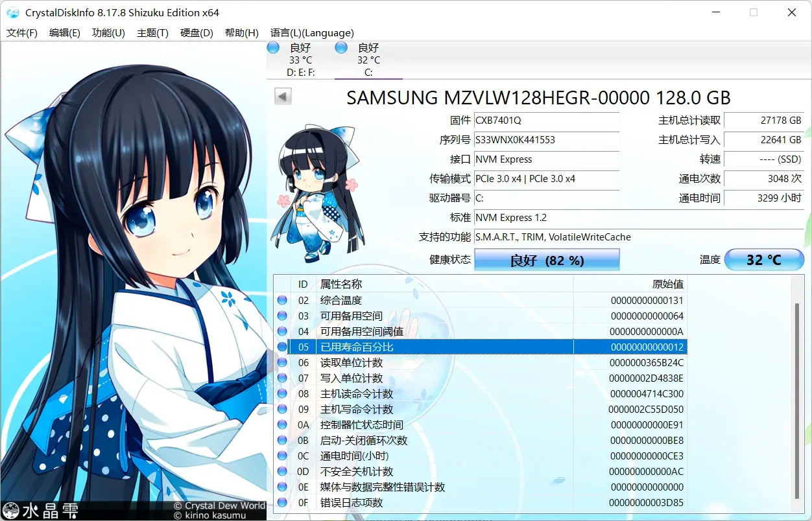Open the 帮助(H) menu
The width and height of the screenshot is (812, 521).
pos(241,33)
